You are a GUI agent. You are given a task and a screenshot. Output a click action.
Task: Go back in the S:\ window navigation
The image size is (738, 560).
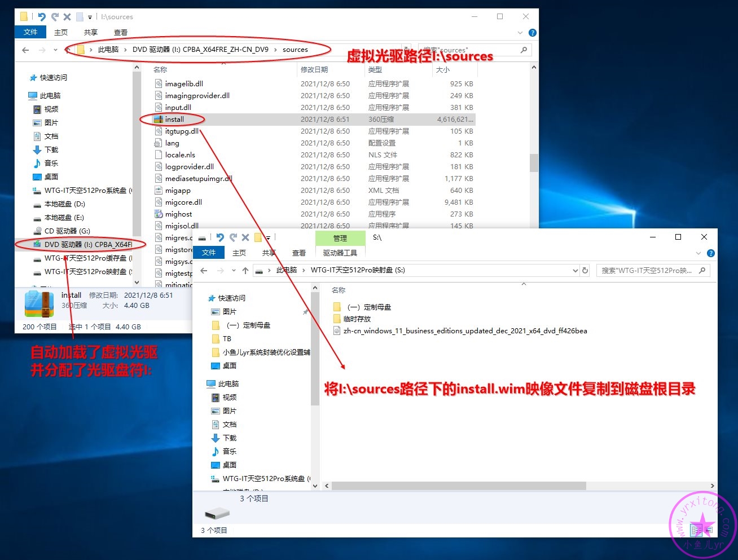(x=204, y=271)
